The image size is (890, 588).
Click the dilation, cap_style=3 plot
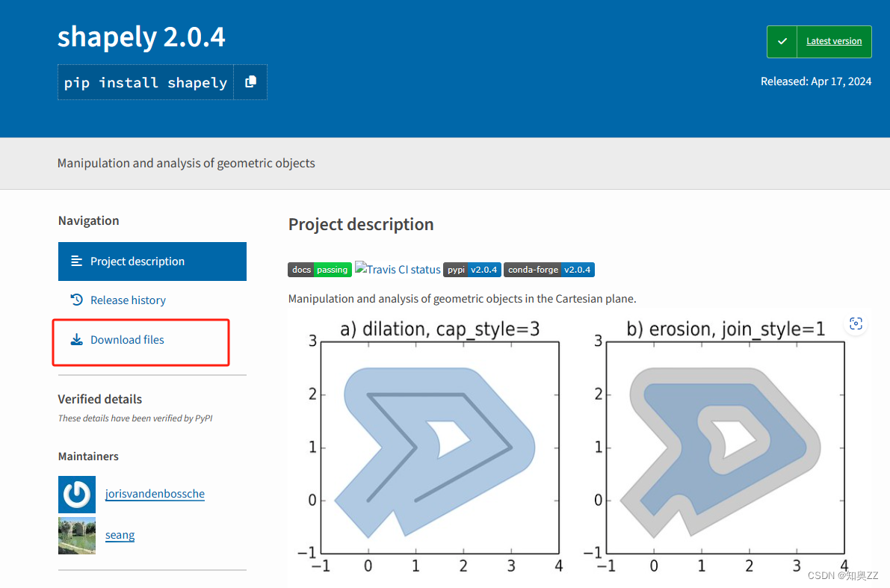click(x=440, y=448)
